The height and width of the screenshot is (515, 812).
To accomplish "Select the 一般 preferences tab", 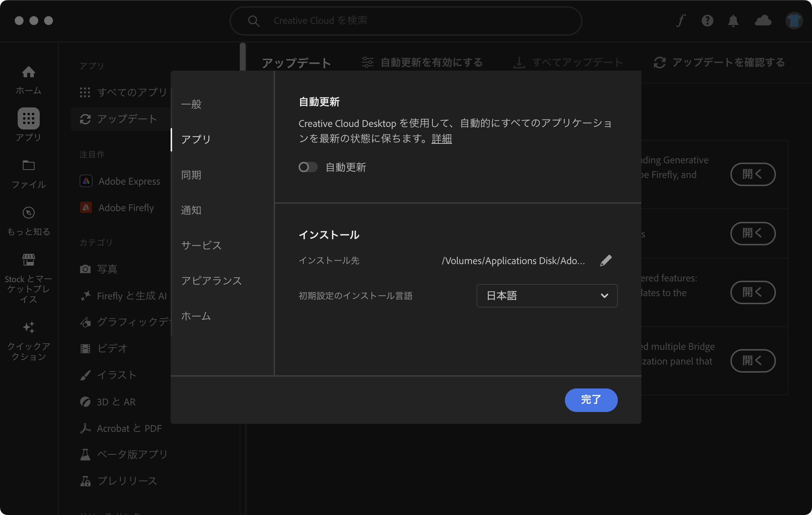I will tap(191, 104).
